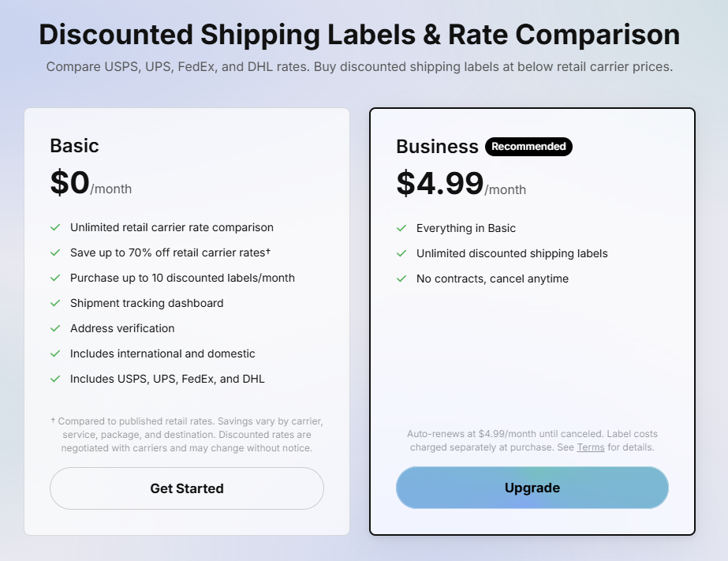Image resolution: width=728 pixels, height=561 pixels.
Task: Click the Recommended badge
Action: (x=528, y=147)
